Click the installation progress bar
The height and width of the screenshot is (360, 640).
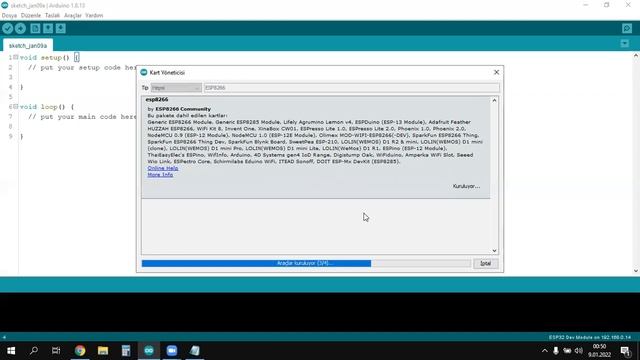(x=306, y=263)
